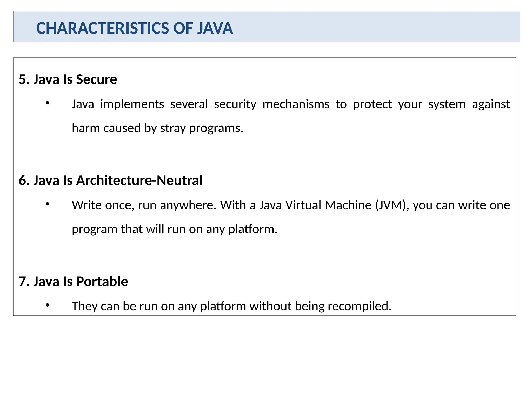Click the light blue title banner background
This screenshot has height=399, width=532.
coord(377,27)
